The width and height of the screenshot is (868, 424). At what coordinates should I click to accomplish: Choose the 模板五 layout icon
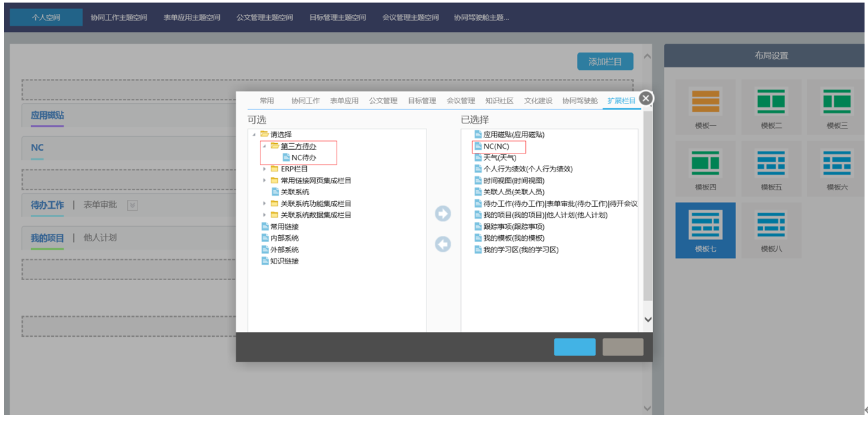click(771, 169)
